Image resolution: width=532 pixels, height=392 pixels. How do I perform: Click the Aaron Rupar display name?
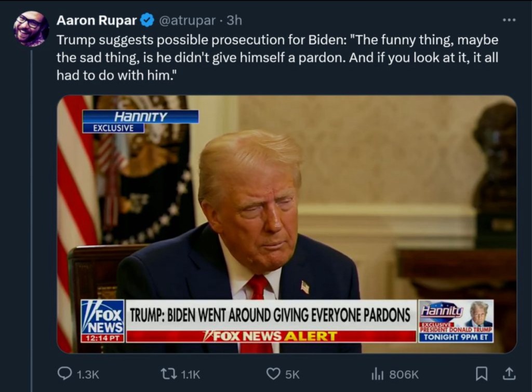pos(97,20)
